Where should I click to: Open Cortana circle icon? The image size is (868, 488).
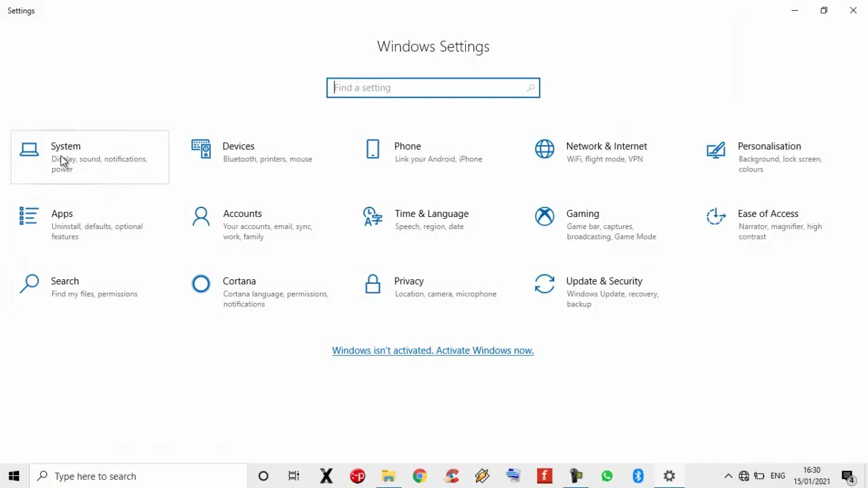pyautogui.click(x=201, y=283)
